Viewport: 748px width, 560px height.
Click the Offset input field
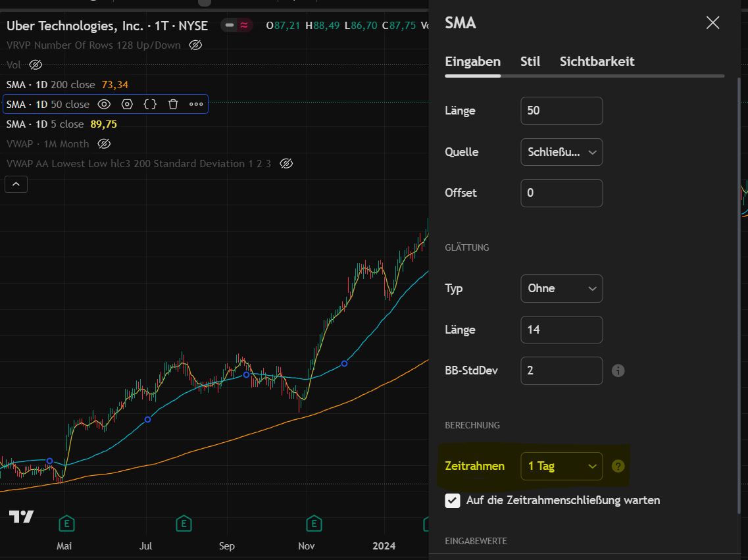pyautogui.click(x=561, y=193)
